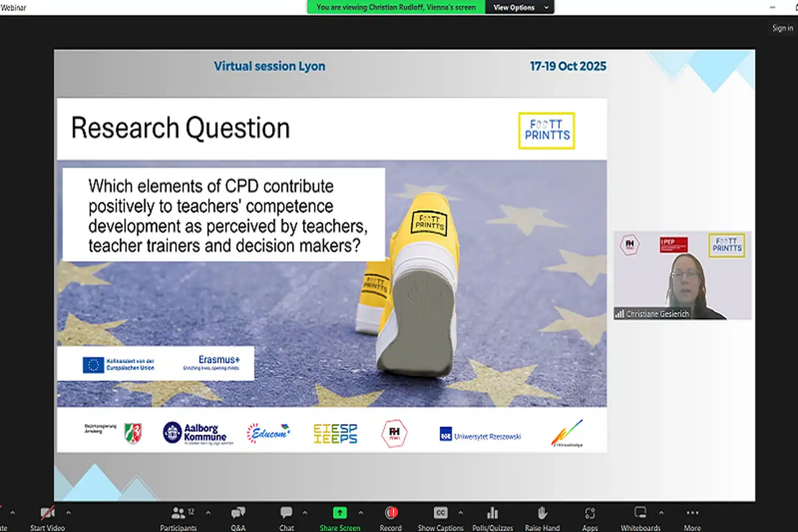
Task: Open Whiteboards
Action: 640,513
